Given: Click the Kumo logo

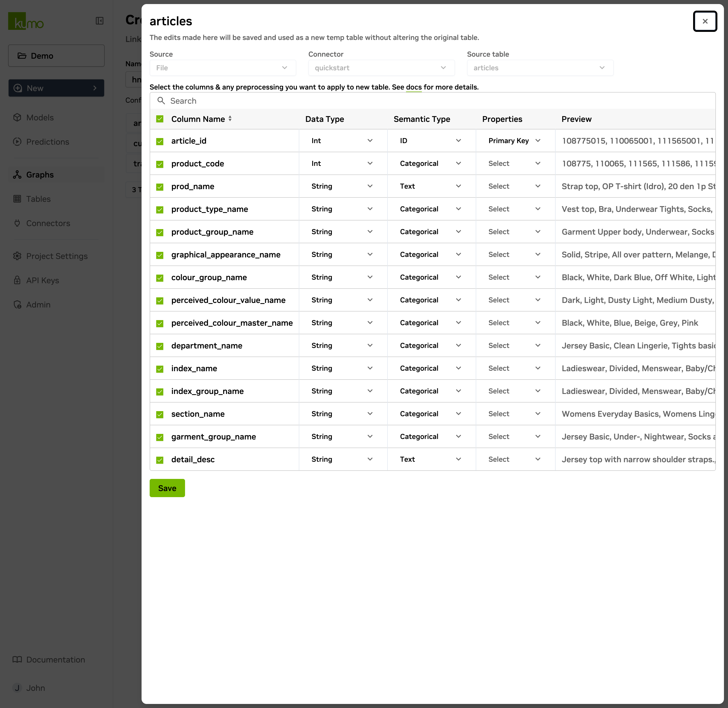Looking at the screenshot, I should point(26,21).
